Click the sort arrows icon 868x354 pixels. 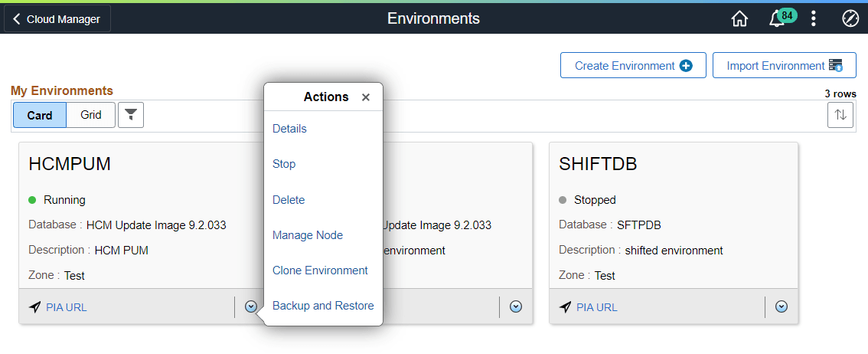[x=840, y=115]
